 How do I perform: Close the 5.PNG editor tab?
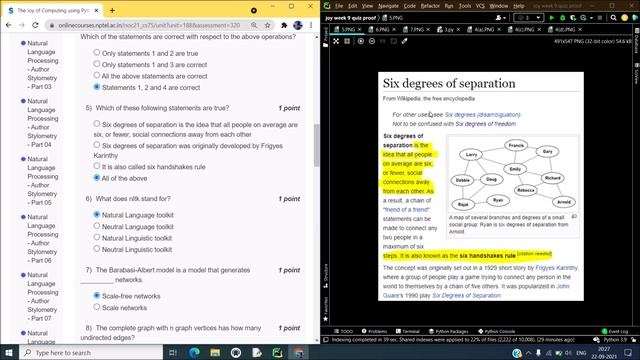pyautogui.click(x=360, y=29)
